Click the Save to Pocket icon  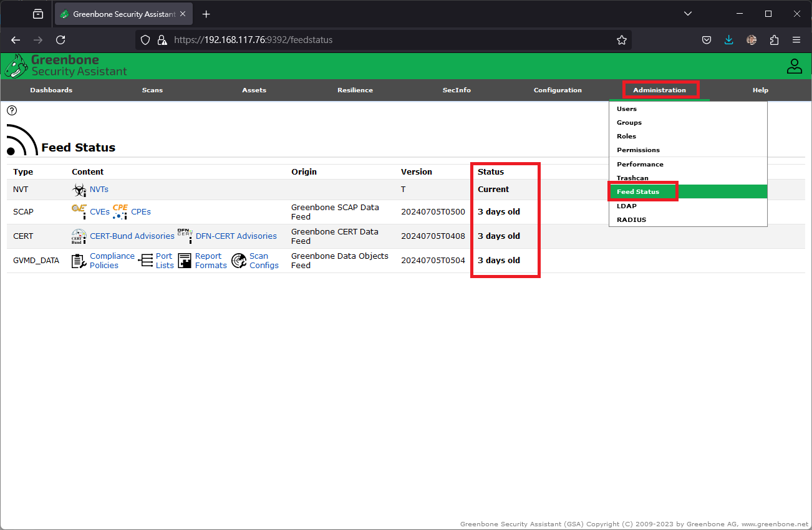tap(707, 40)
